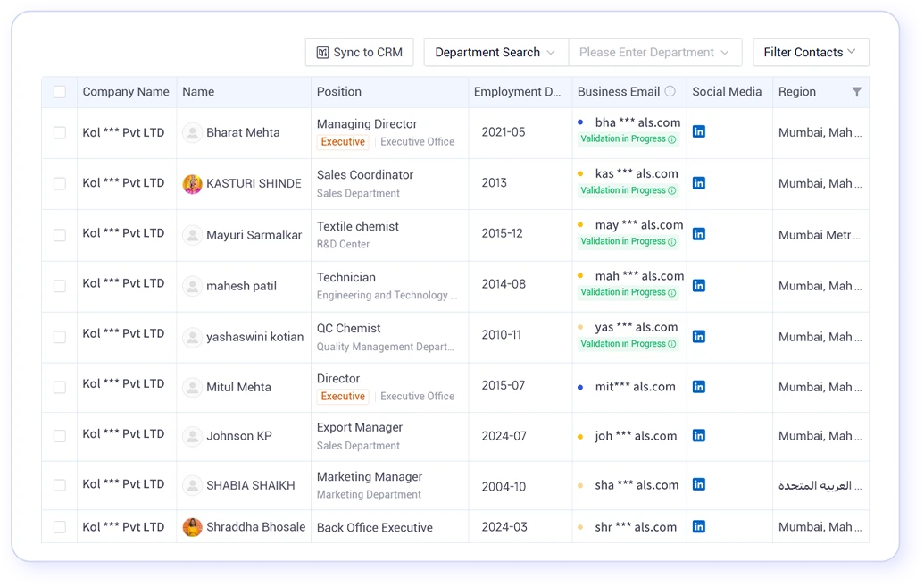
Task: Click SHABIA SHAIKH's avatar placeholder
Action: [192, 485]
